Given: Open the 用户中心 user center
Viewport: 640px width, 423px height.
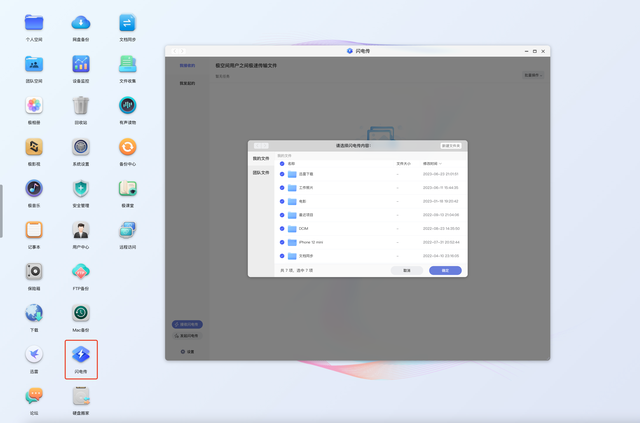Looking at the screenshot, I should tap(81, 230).
